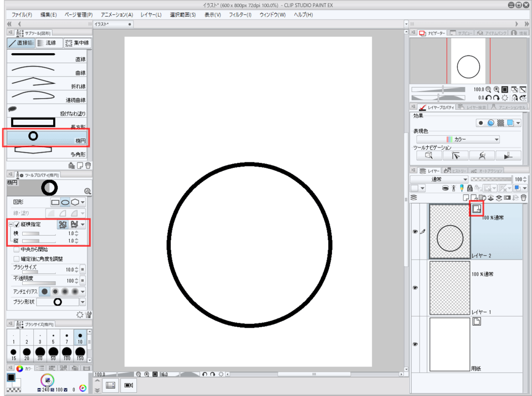Open the 通常 blending mode dropdown
Screen dimensions: 532x396
439,180
